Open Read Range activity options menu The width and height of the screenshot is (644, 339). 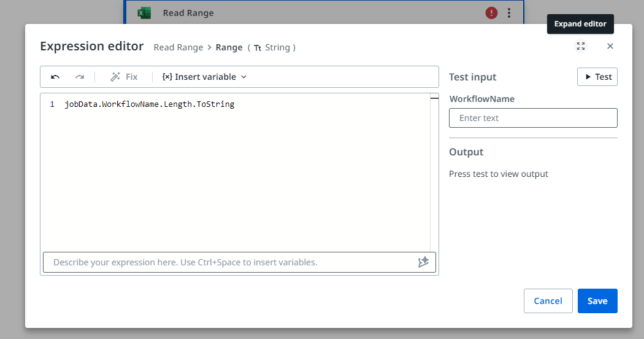tap(509, 13)
